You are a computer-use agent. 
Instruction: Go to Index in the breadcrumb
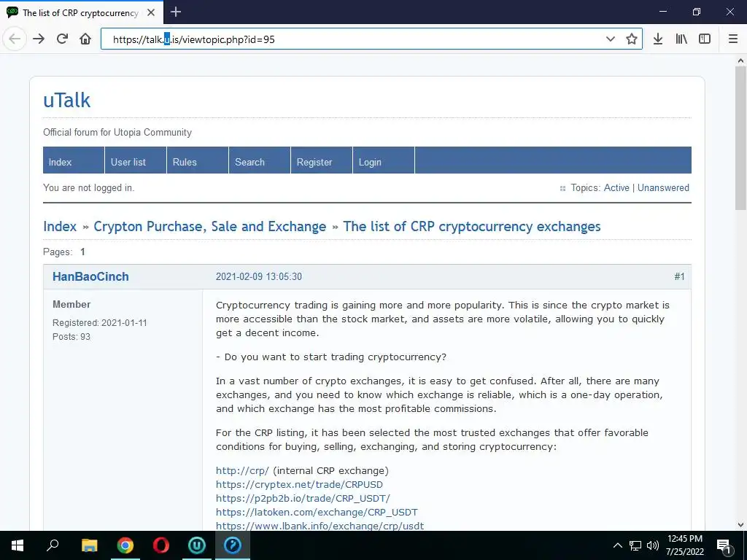(x=60, y=226)
